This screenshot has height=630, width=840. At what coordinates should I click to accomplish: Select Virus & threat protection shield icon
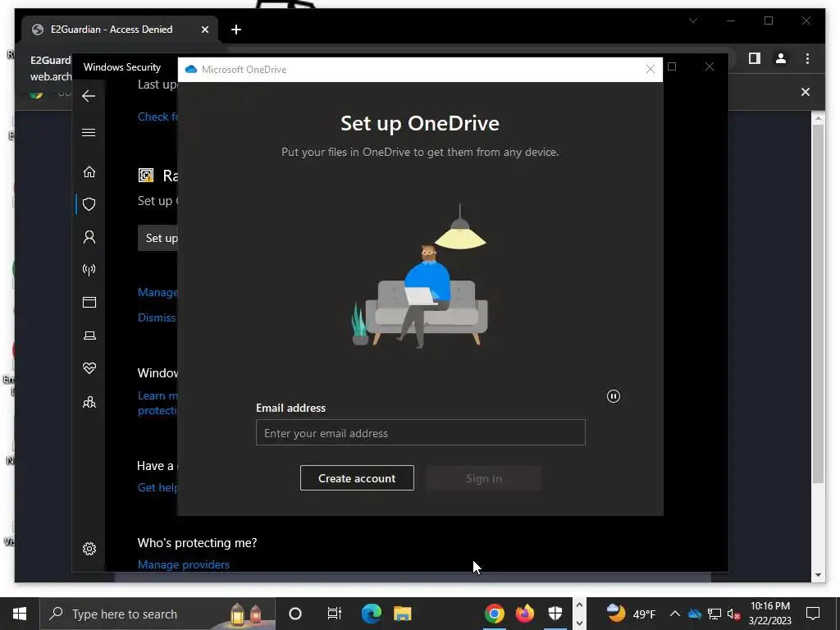pyautogui.click(x=89, y=204)
